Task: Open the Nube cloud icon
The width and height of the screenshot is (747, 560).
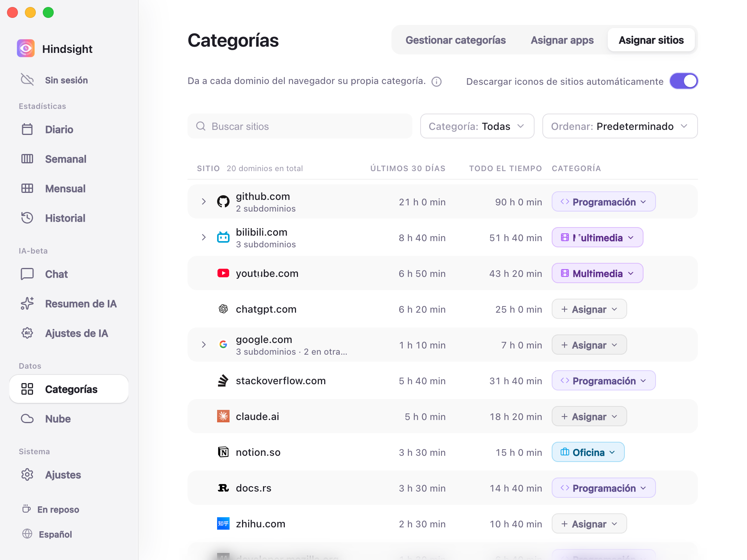Action: point(27,418)
